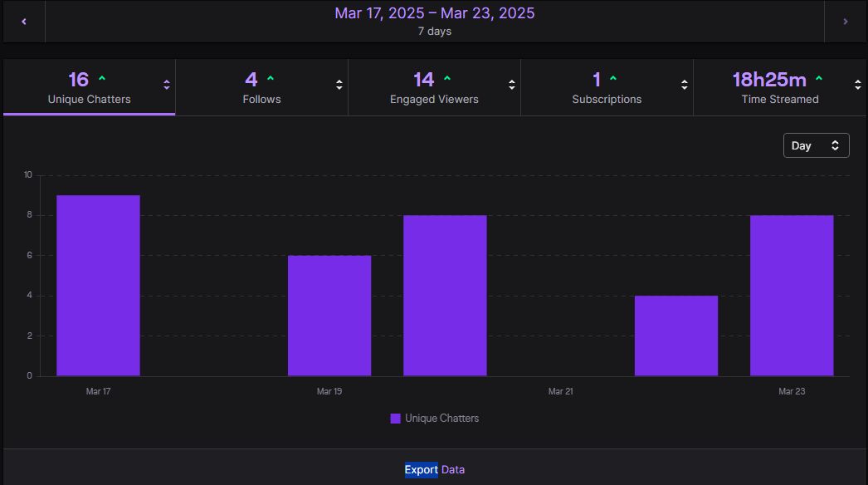Image resolution: width=868 pixels, height=485 pixels.
Task: Toggle Unique Chatters visibility via the purple legend square
Action: click(x=395, y=418)
